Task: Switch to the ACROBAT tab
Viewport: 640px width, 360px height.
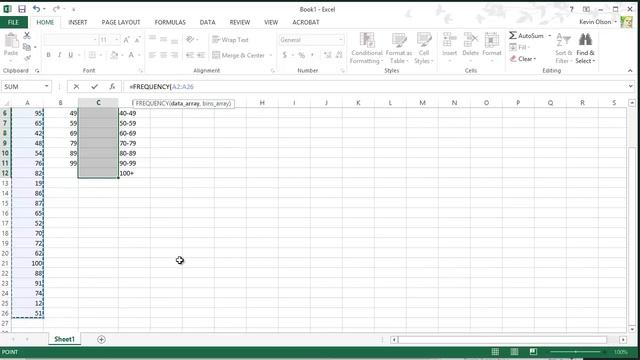Action: [306, 22]
